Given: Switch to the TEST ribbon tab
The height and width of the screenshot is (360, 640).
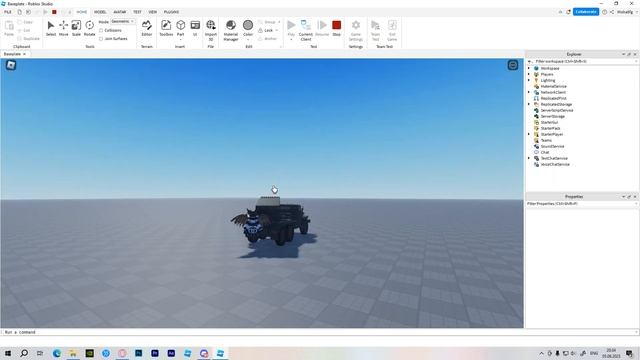Looking at the screenshot, I should [x=137, y=12].
